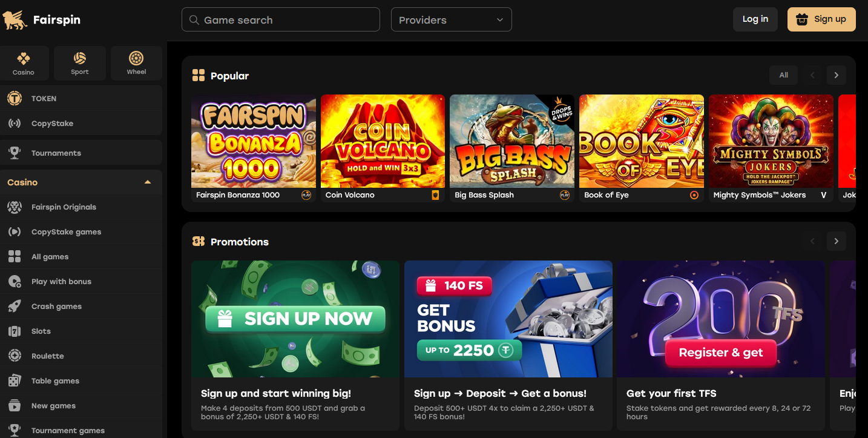Show previous Promotions
868x438 pixels.
(812, 241)
